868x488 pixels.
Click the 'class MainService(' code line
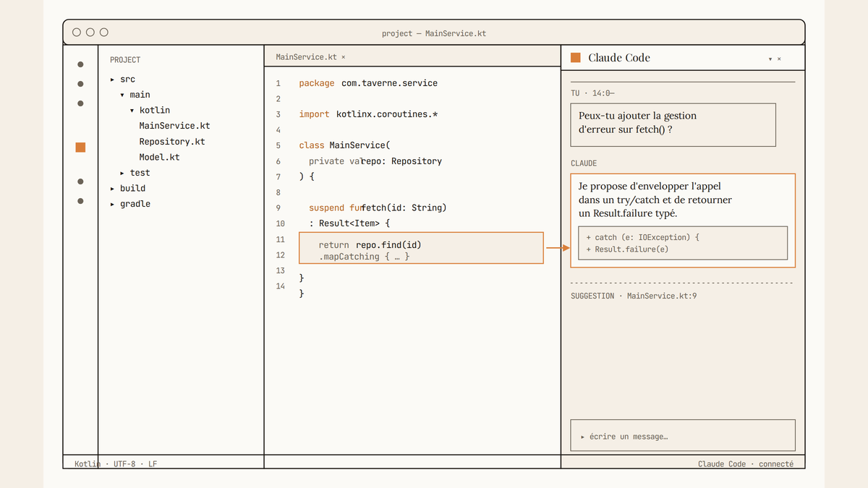click(x=344, y=145)
